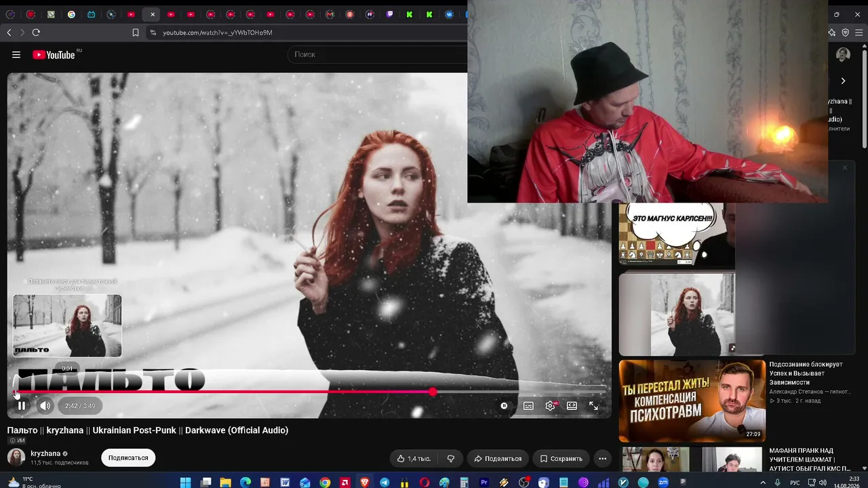Open Brave browser from taskbar
868x488 pixels.
point(365,483)
